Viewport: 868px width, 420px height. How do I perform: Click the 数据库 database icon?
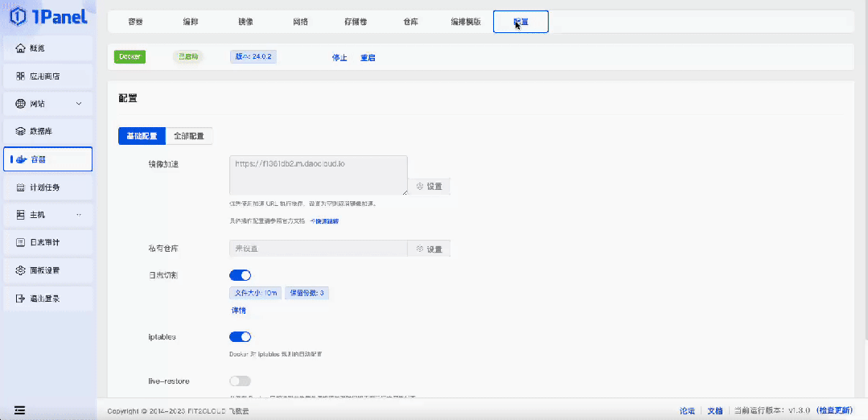coord(20,131)
